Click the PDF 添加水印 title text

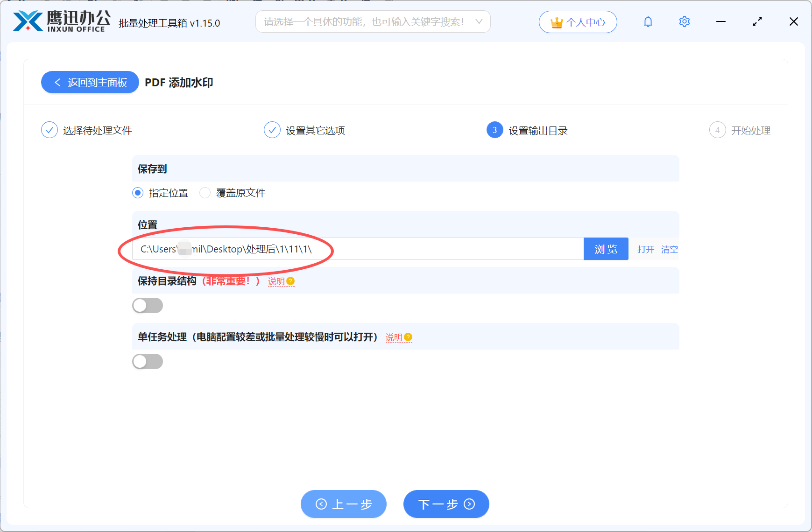(x=179, y=83)
